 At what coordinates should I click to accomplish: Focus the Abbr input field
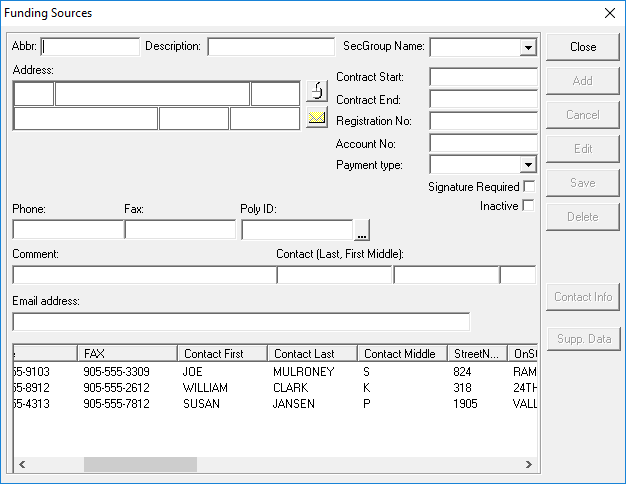click(91, 47)
